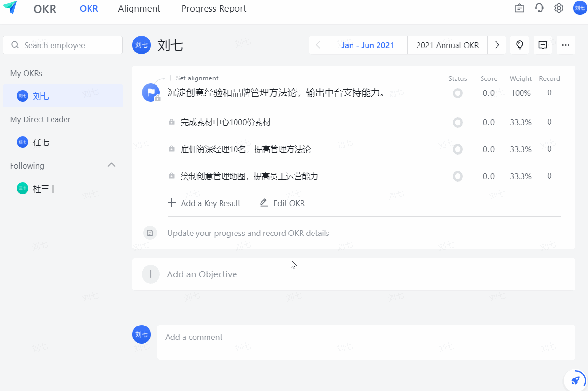Viewport: 588px width, 391px height.
Task: Toggle the lock on 雇佣资深经理10名 key result
Action: tap(171, 149)
